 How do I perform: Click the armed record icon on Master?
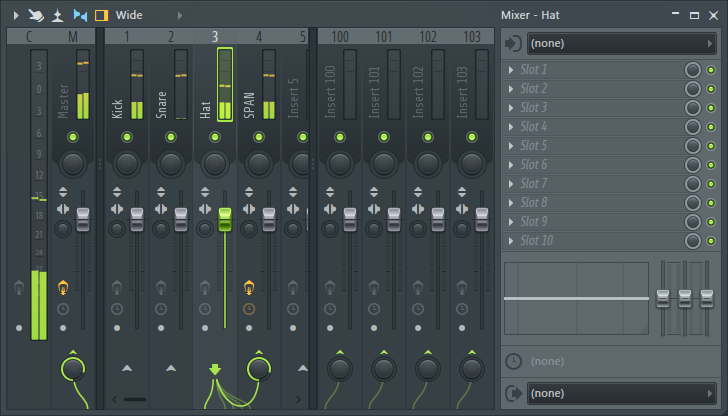pos(63,288)
